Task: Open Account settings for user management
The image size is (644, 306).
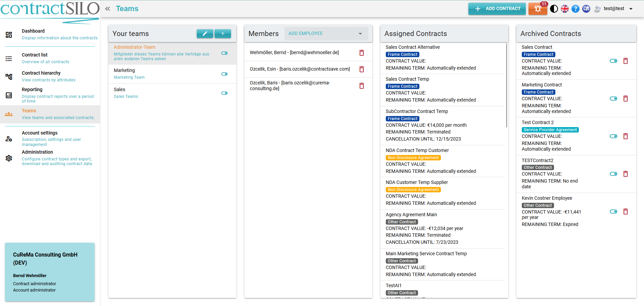Action: point(40,133)
